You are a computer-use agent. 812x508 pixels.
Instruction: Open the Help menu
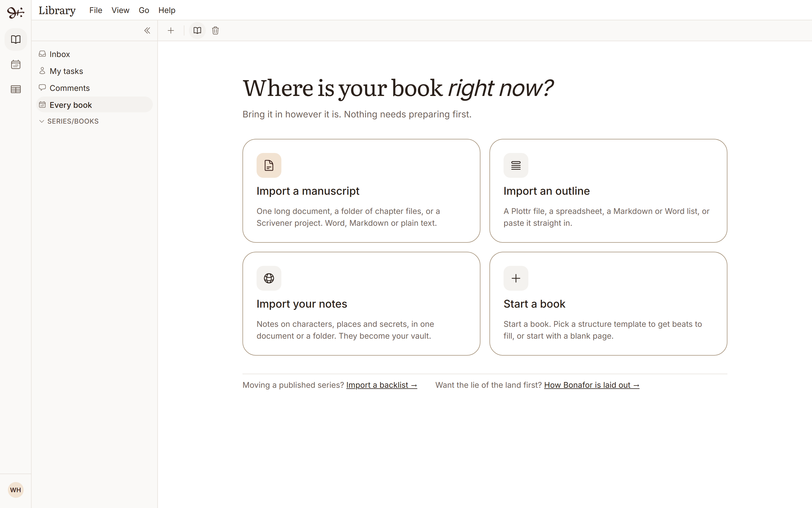click(167, 10)
